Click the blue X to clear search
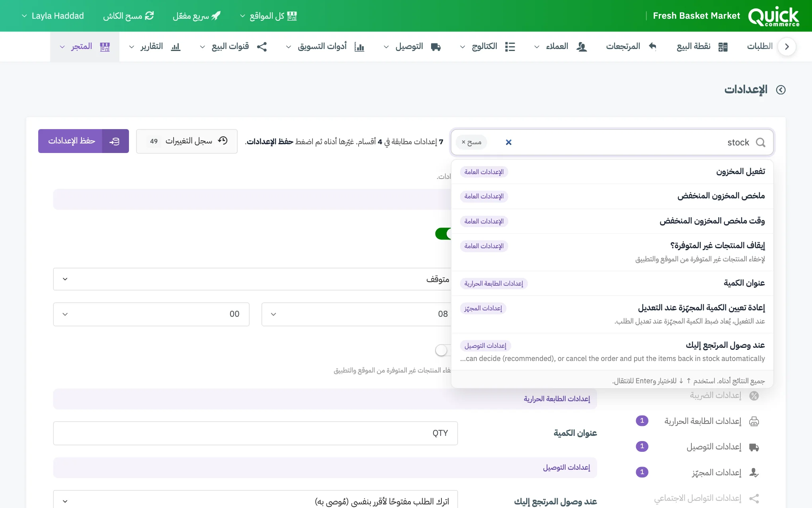 [508, 142]
